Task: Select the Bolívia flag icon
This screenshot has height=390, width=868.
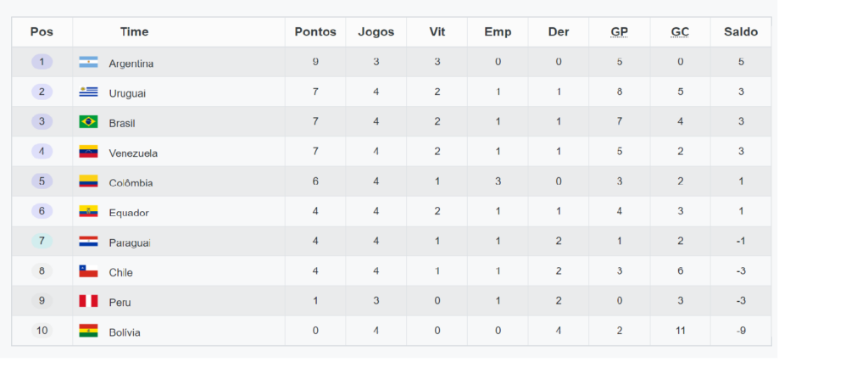Action: click(88, 331)
